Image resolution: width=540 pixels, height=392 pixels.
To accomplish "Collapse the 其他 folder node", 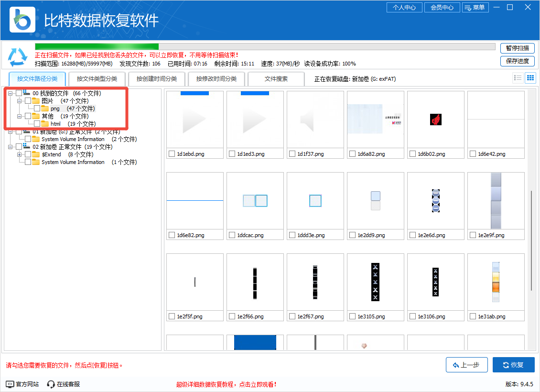I will coord(20,116).
